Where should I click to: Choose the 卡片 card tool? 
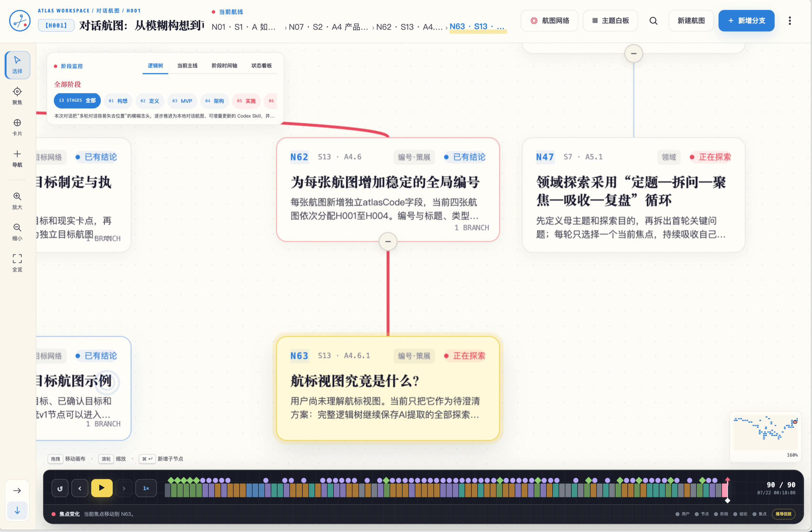pos(17,127)
